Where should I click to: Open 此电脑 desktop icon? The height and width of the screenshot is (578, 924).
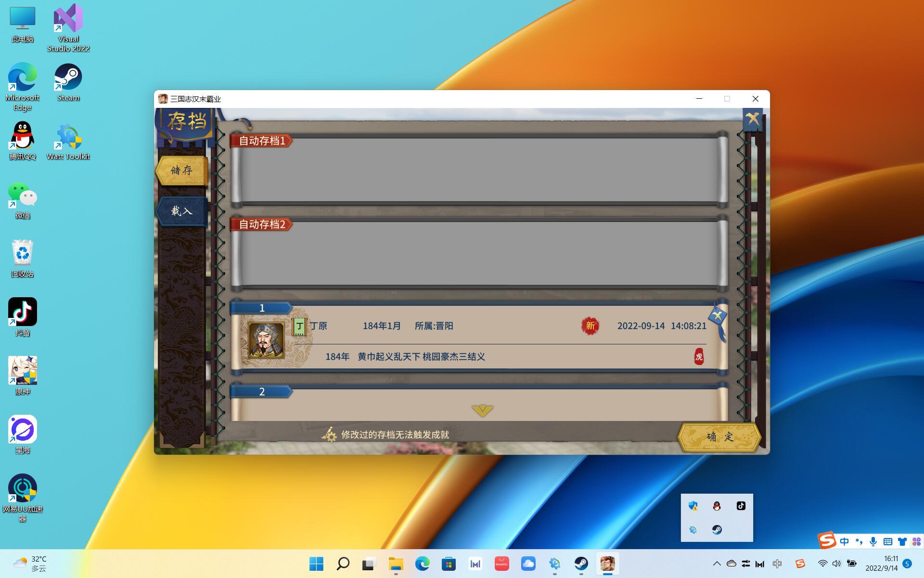coord(23,25)
